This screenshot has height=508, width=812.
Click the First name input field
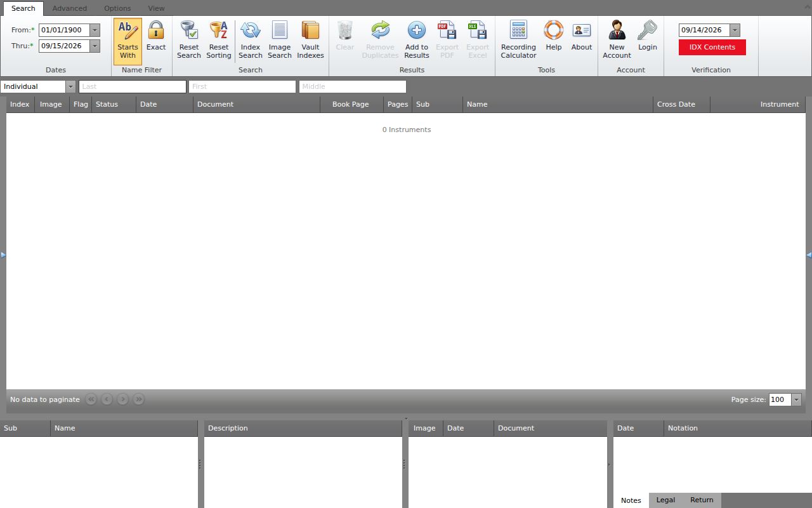point(242,86)
